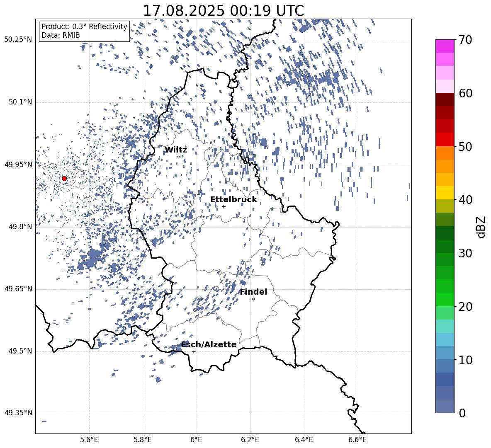Click the cross marker below Wiltz
The width and height of the screenshot is (491, 448).
pos(178,157)
